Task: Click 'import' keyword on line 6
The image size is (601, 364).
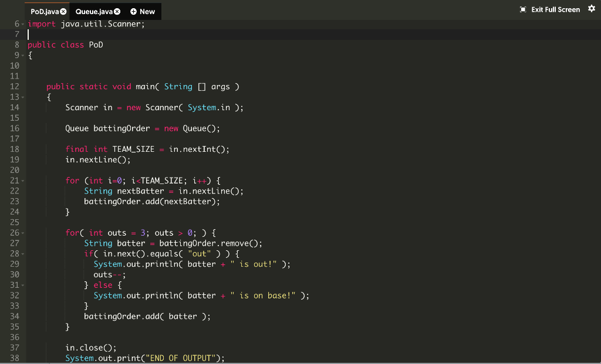Action: pos(42,24)
